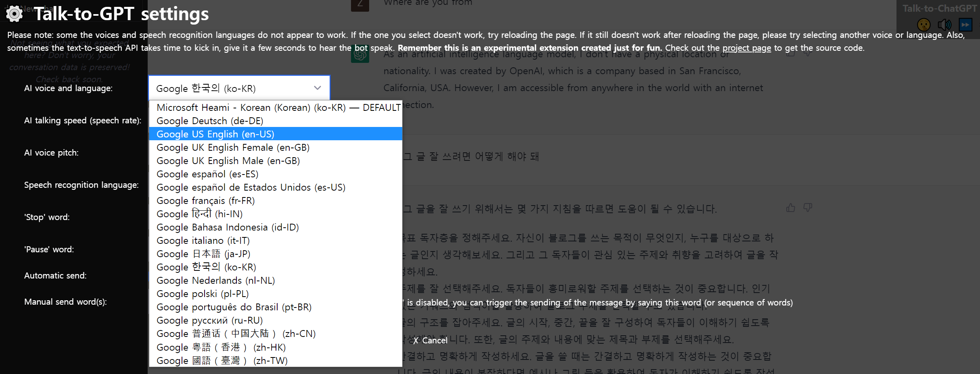The height and width of the screenshot is (374, 980).
Task: Select Google Nederlands (nl-NL) voice
Action: coord(276,280)
